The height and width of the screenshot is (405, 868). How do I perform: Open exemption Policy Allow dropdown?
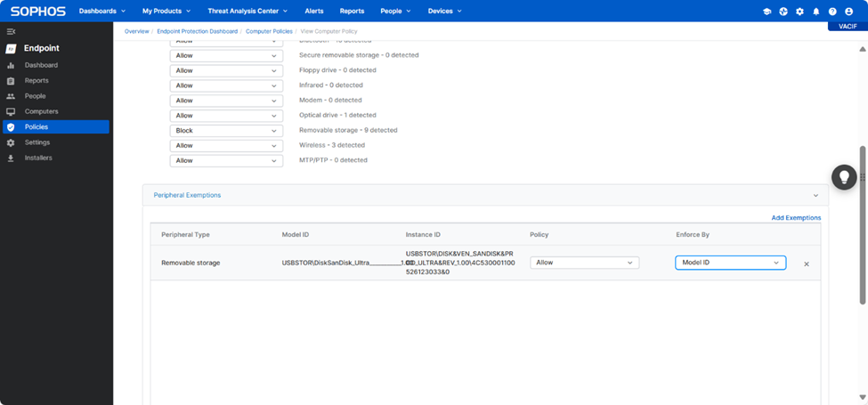(x=585, y=263)
